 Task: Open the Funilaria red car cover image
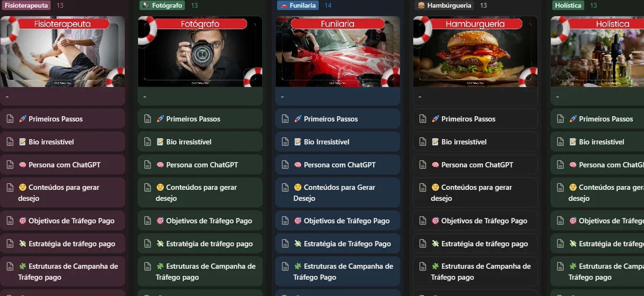(x=338, y=52)
